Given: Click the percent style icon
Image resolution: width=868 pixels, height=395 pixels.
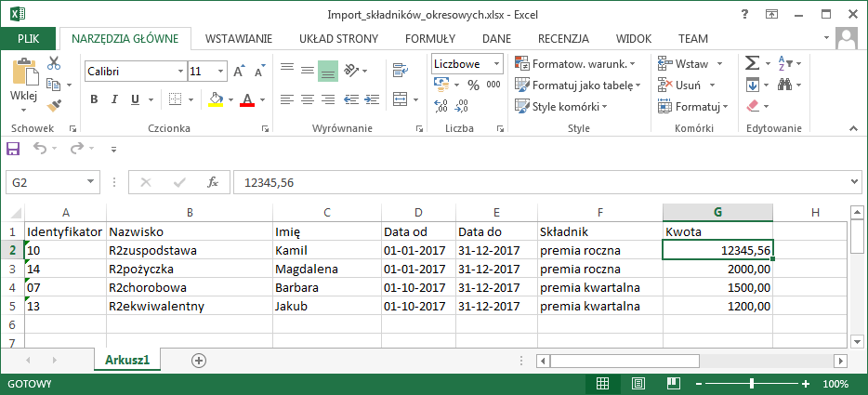Looking at the screenshot, I should [x=473, y=85].
